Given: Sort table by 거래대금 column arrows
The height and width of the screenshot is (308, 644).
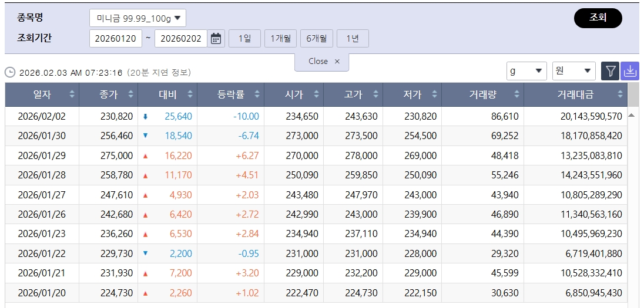Looking at the screenshot, I should coord(620,94).
